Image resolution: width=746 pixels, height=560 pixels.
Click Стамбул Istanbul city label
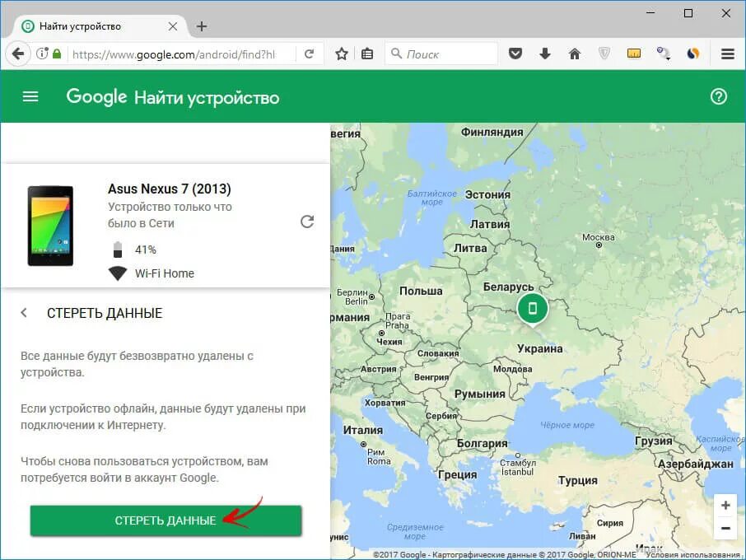[518, 467]
